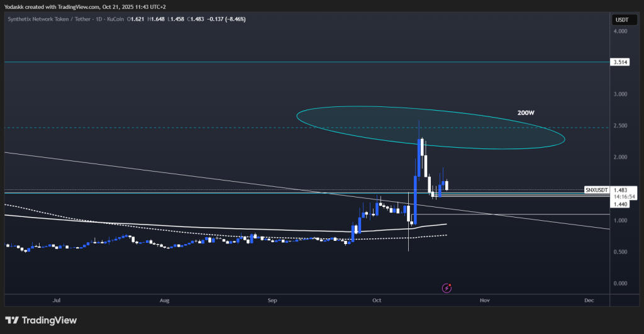Click the 14:16:54 countdown timer
This screenshot has width=644, height=334.
625,197
